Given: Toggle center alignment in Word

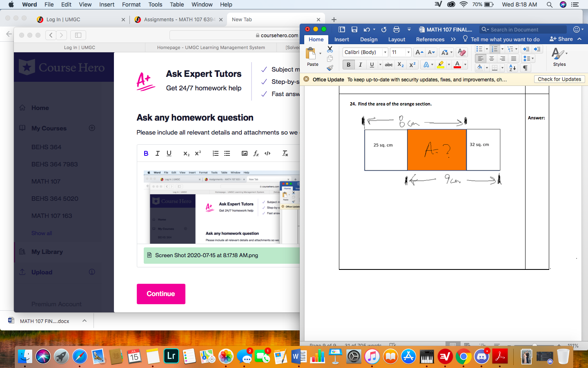Looking at the screenshot, I should click(492, 58).
